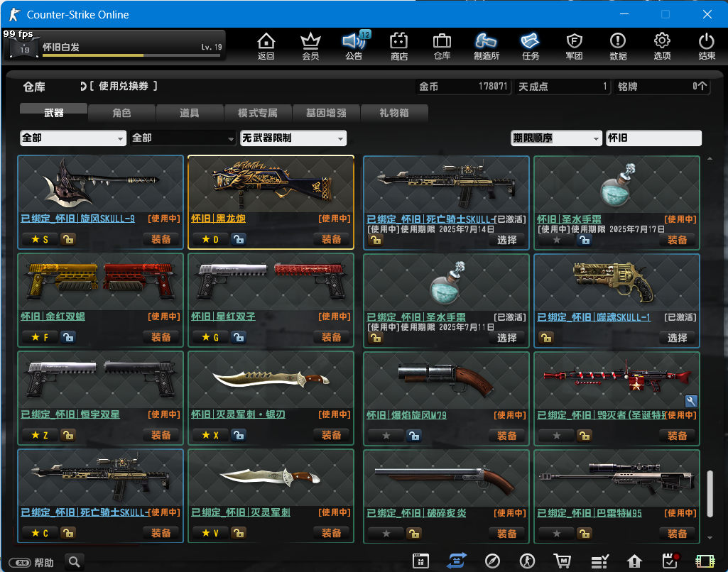Toggle the ★ X favorite on 灭灵军刺·锯刃
728x572 pixels.
tap(210, 435)
